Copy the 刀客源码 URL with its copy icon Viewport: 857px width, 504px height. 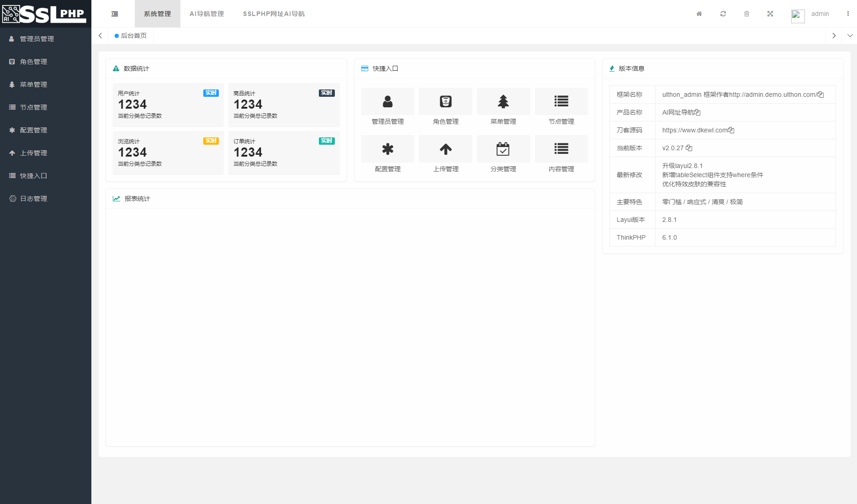pos(732,130)
